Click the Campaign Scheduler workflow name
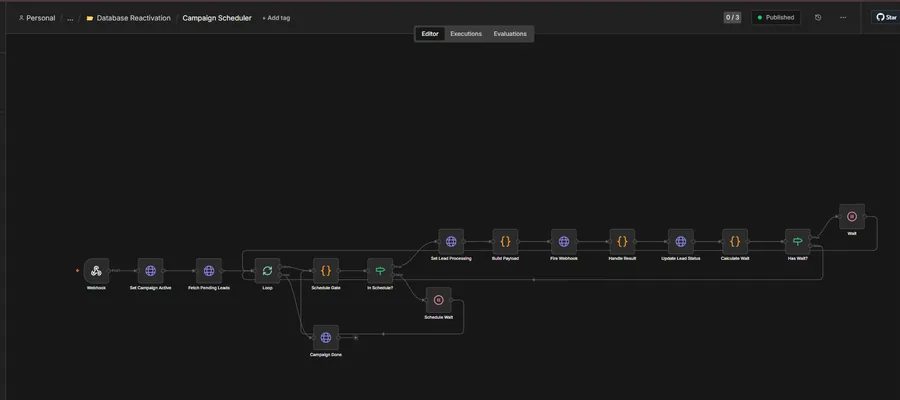Viewport: 900px width, 400px height. click(x=217, y=18)
